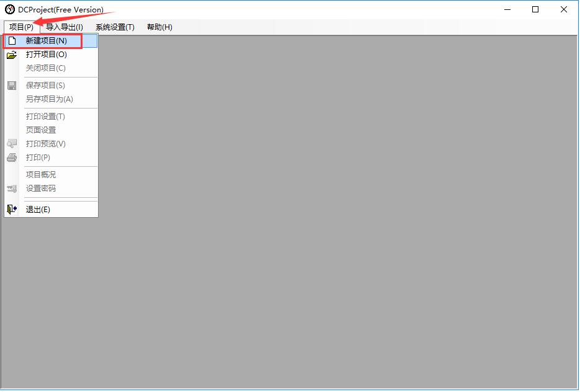Click the new project document icon
Screen dimensions: 580x392
11,40
